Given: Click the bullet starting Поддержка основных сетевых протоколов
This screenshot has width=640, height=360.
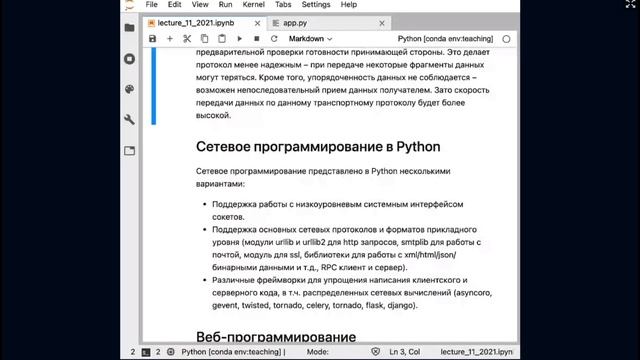Looking at the screenshot, I should click(x=347, y=248).
